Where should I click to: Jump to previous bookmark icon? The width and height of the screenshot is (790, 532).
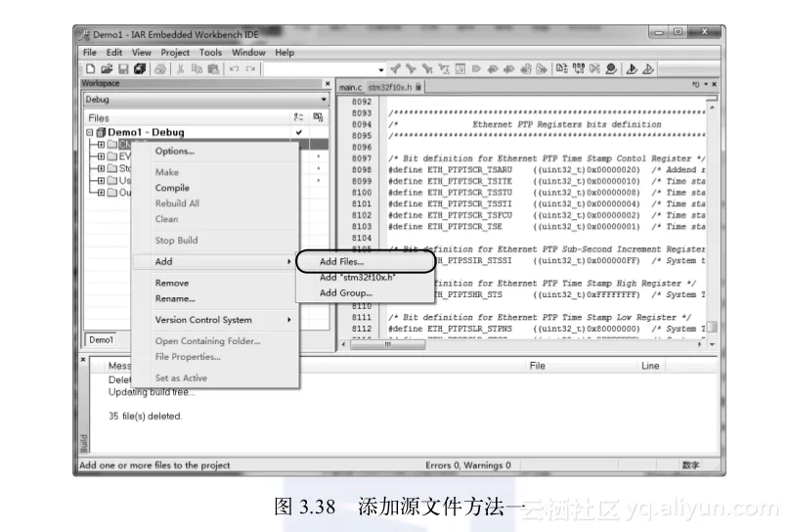[x=493, y=69]
